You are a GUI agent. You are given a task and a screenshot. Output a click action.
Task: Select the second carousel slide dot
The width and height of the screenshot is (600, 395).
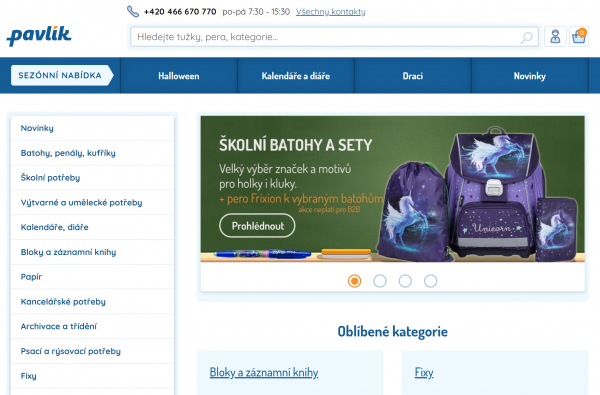point(380,281)
